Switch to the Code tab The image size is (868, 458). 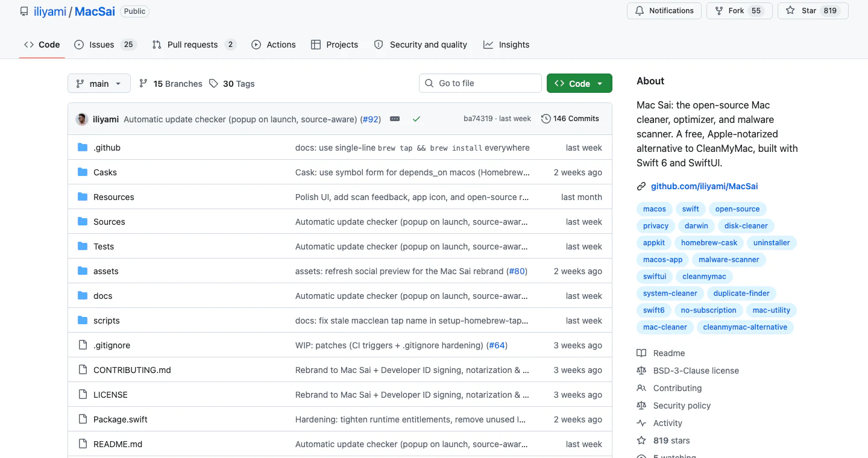click(42, 45)
